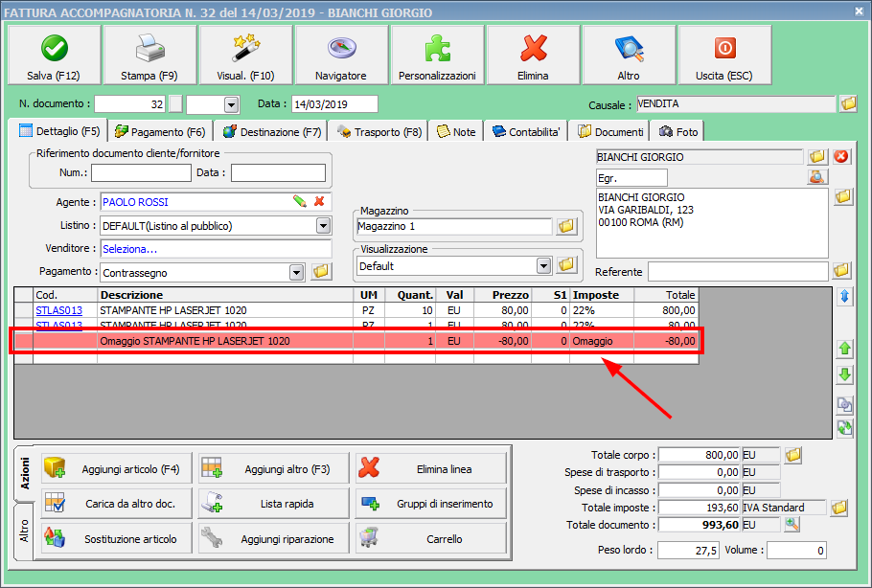This screenshot has height=588, width=872.
Task: Edit agent with green pencil icon
Action: (300, 201)
